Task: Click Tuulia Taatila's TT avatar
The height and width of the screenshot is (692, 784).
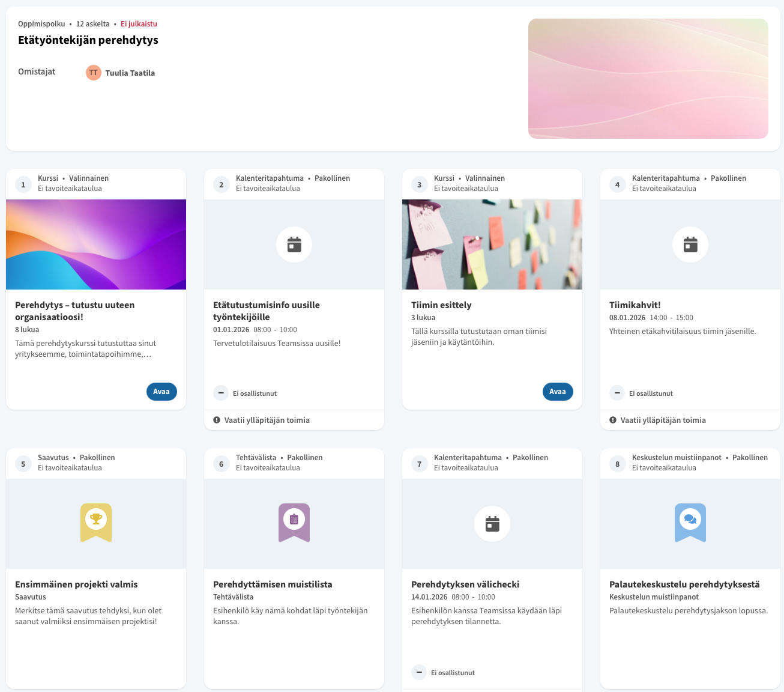Action: pos(94,73)
